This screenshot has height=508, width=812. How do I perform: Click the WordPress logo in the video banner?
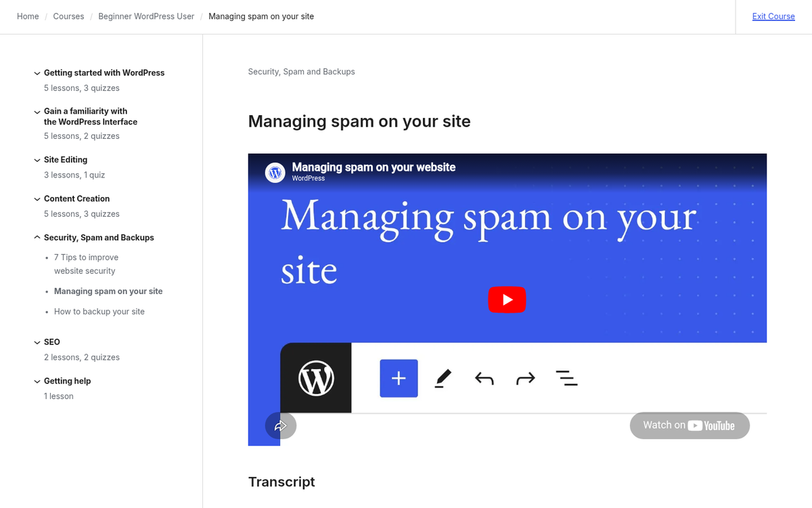(275, 172)
